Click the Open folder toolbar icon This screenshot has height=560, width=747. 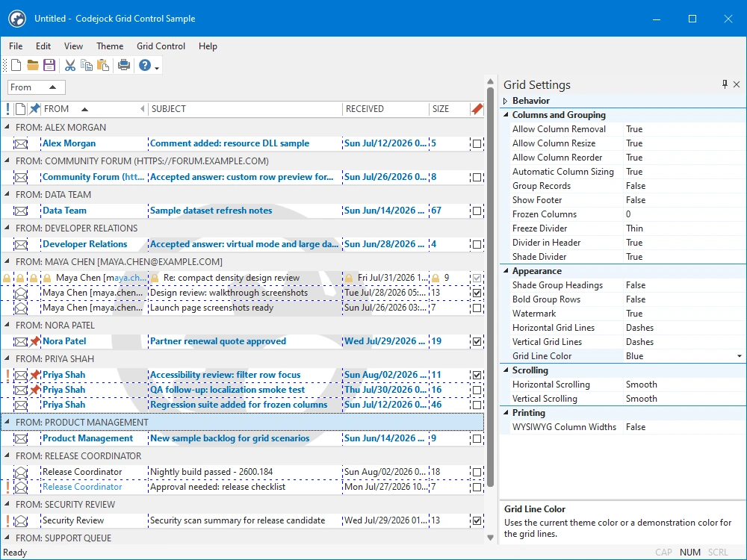point(32,65)
